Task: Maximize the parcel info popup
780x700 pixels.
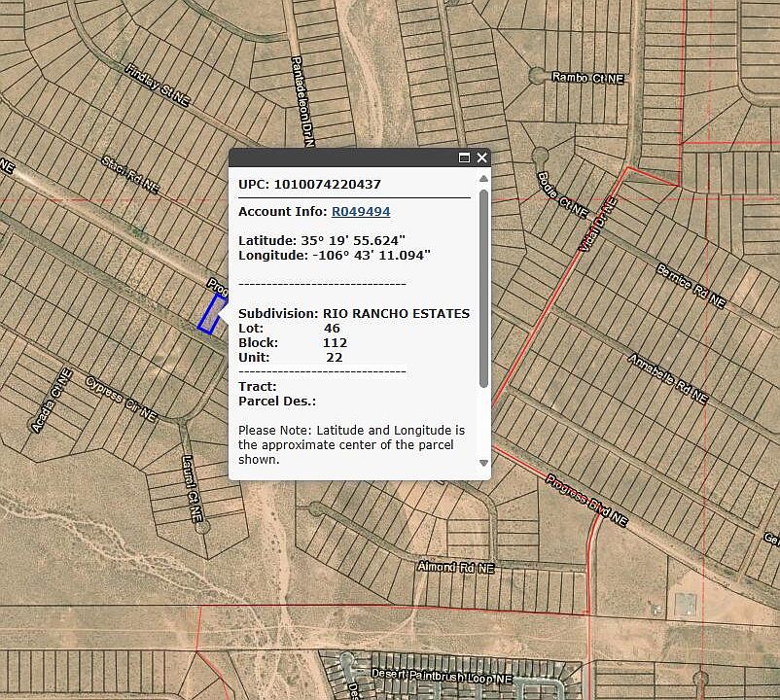Action: point(464,157)
